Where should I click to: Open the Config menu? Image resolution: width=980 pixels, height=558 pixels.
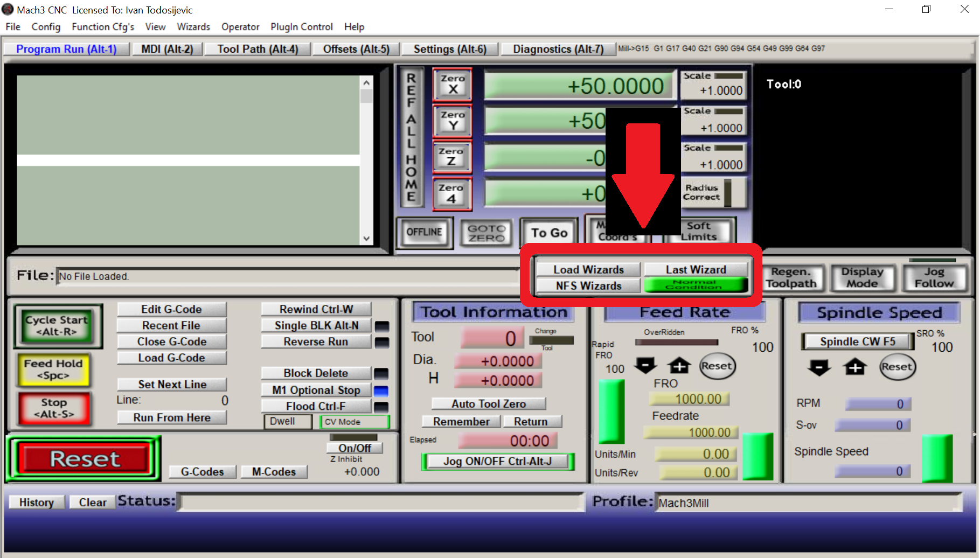pos(46,27)
